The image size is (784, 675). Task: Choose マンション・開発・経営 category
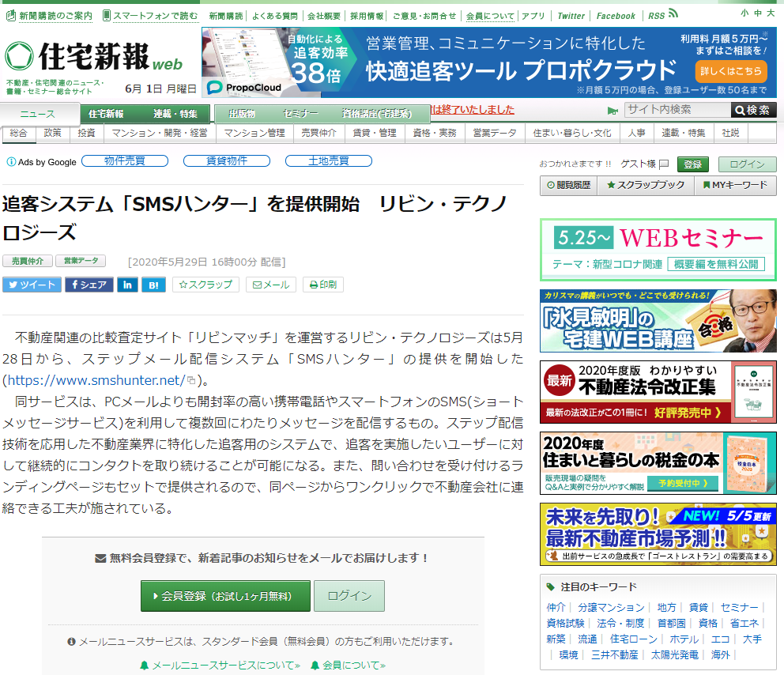[x=160, y=133]
